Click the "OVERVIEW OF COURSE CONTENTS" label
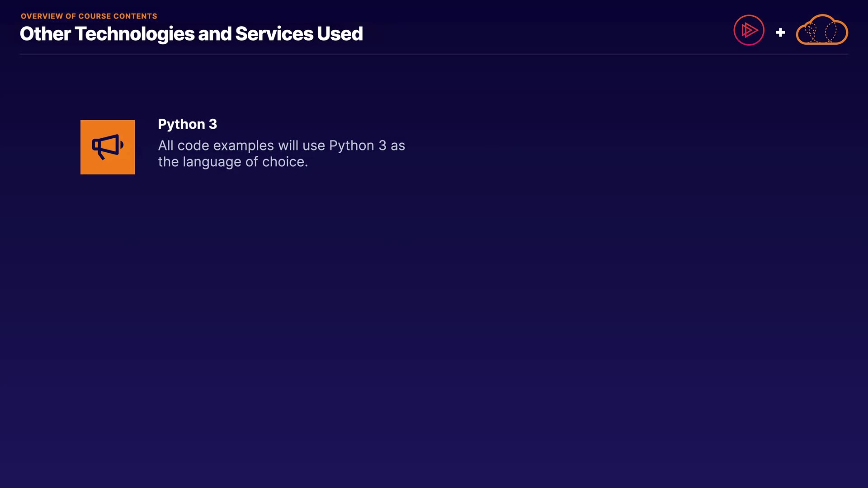Viewport: 868px width, 488px height. tap(89, 16)
